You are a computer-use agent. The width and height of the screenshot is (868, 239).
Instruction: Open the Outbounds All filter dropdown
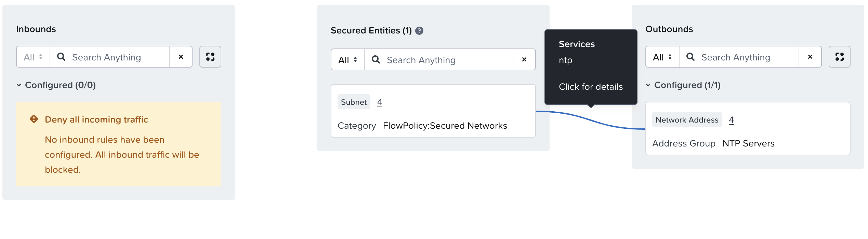pos(662,57)
